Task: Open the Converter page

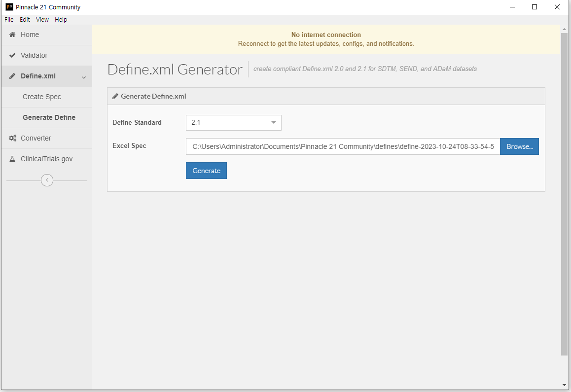Action: pos(47,138)
